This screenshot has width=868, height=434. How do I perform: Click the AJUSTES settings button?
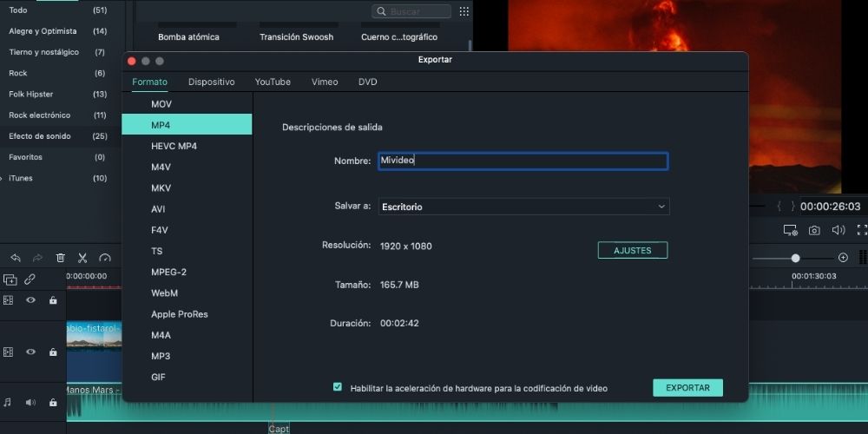tap(633, 250)
